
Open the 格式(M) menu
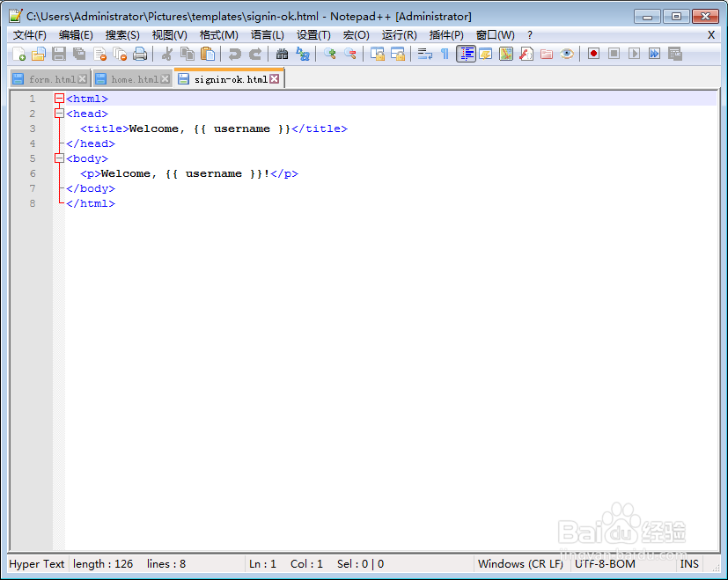pyautogui.click(x=218, y=35)
